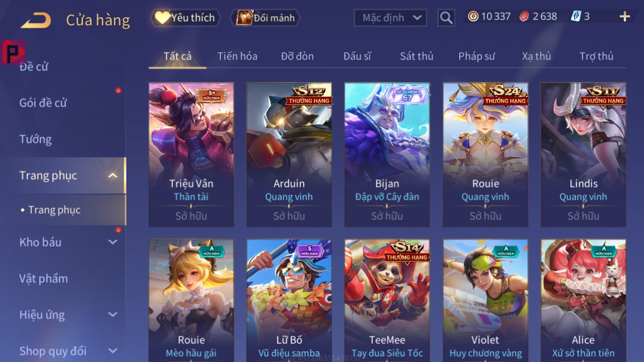644x362 pixels.
Task: Open the Triệu Vân Thần tài skin card
Action: pyautogui.click(x=191, y=155)
